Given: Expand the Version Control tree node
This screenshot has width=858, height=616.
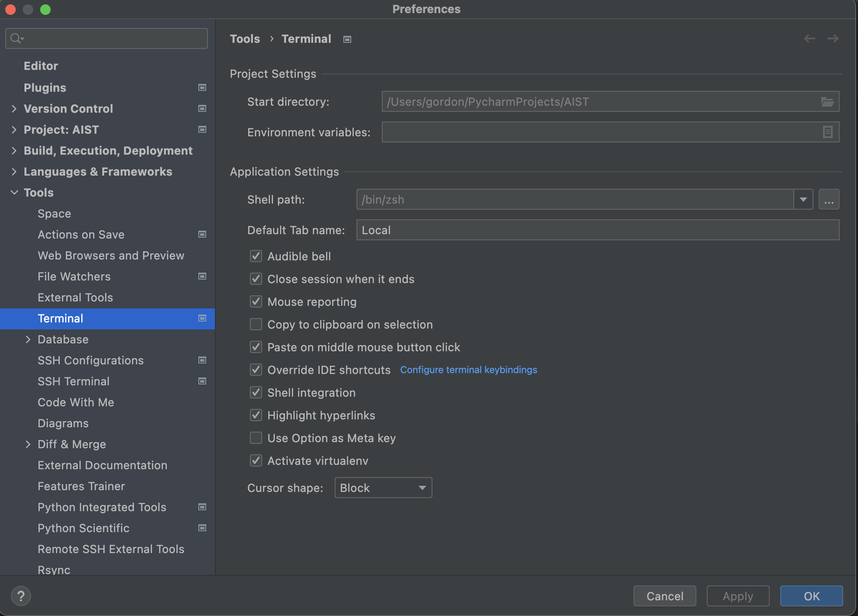Looking at the screenshot, I should point(14,109).
